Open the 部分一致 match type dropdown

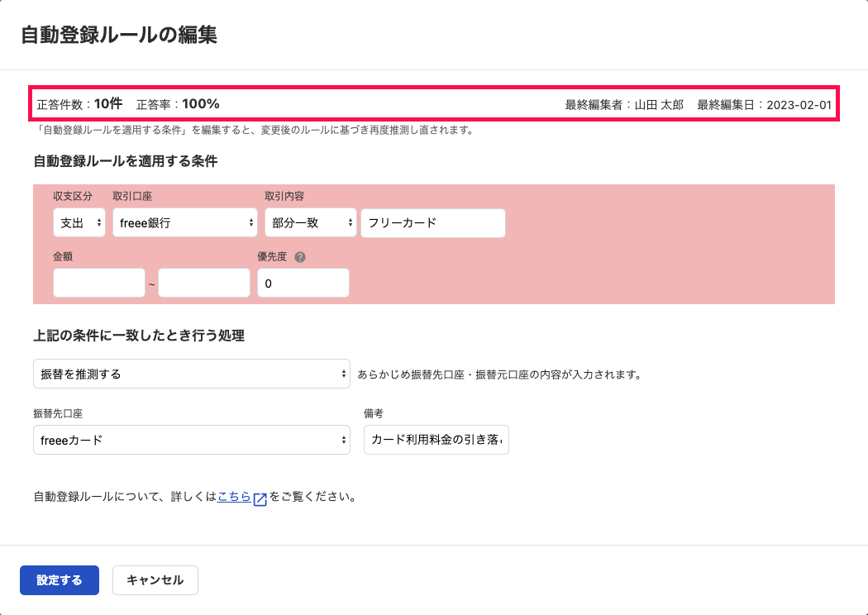[x=311, y=222]
